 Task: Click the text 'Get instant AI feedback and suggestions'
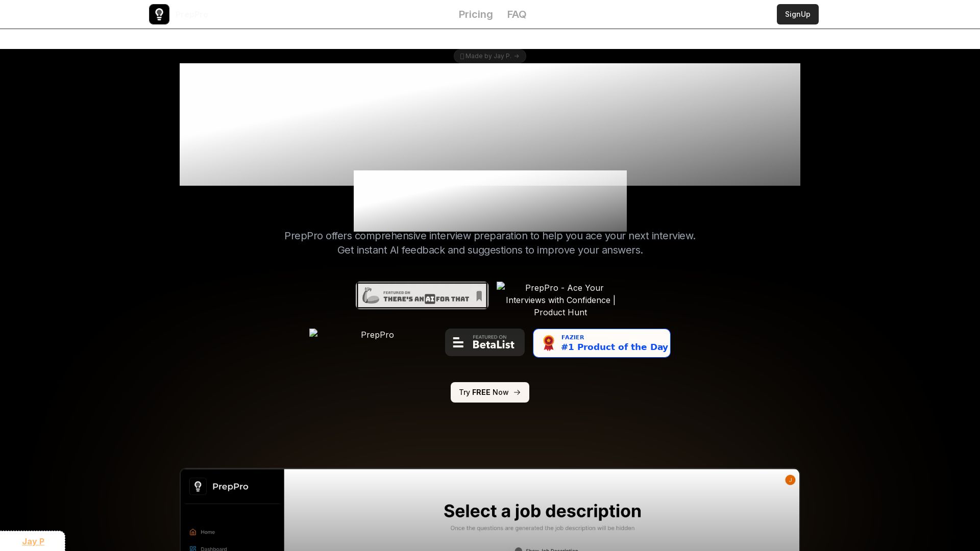(x=430, y=250)
